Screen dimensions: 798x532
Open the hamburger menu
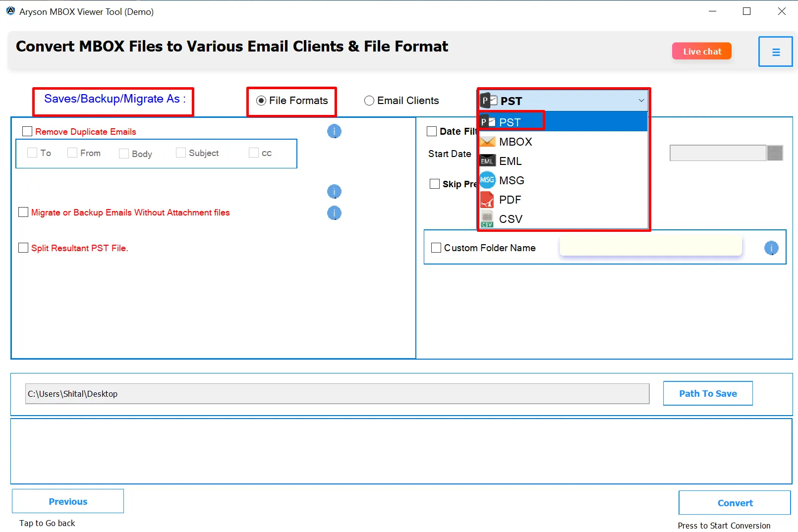(x=776, y=51)
